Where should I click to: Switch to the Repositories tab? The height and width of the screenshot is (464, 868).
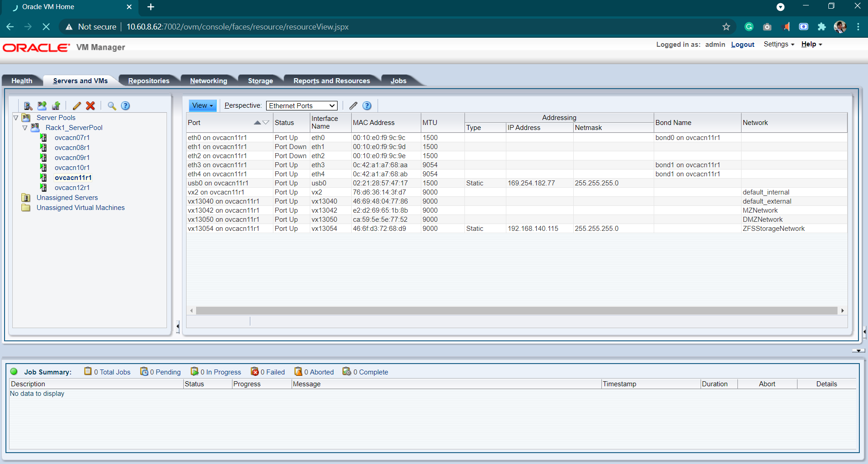pyautogui.click(x=149, y=81)
